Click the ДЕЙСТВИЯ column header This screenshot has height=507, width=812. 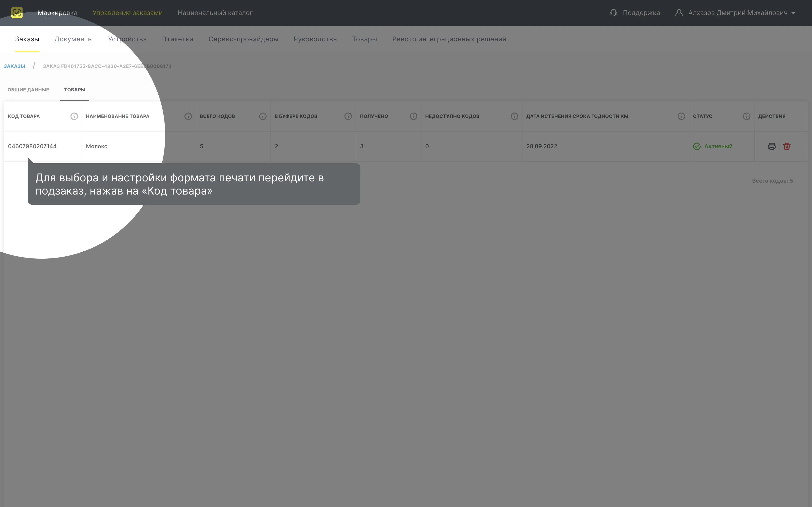click(772, 116)
